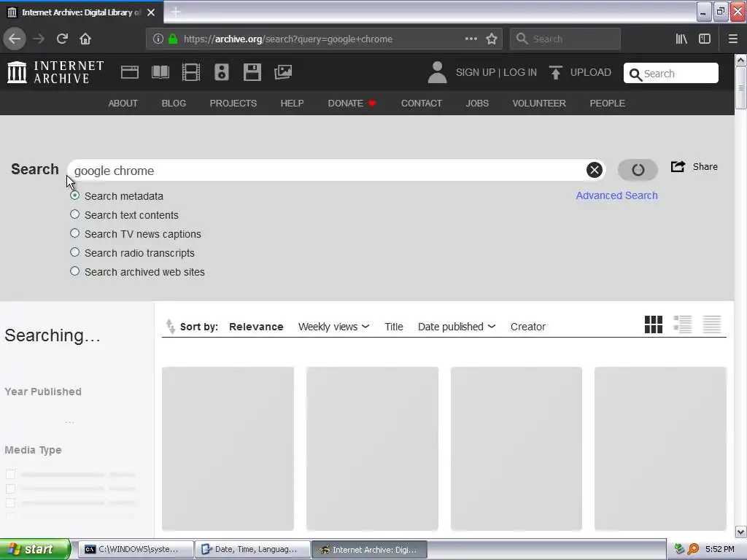Open the Images icon in header
Image resolution: width=747 pixels, height=560 pixels.
283,72
